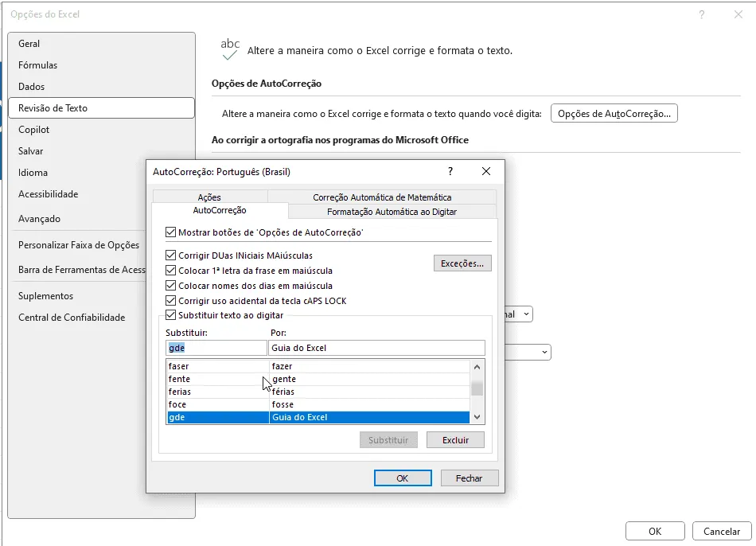Click the help icon in Opções do Excel title bar

[x=702, y=14]
